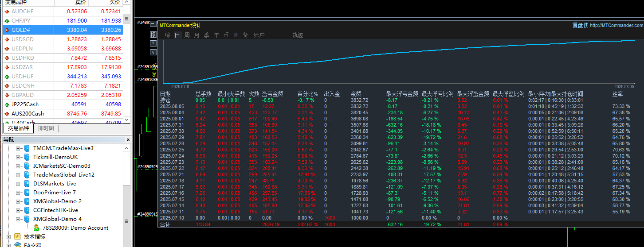Collapse the XMGlobal-Demo 4 node
This screenshot has width=644, height=247.
click(18, 219)
